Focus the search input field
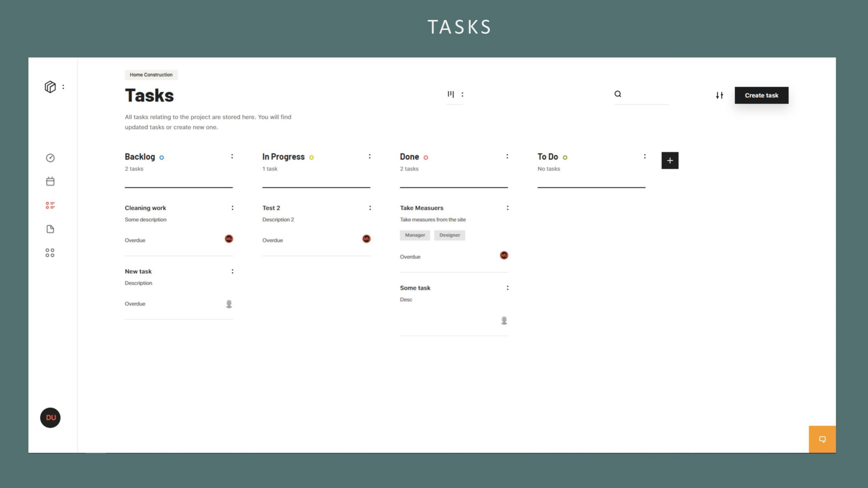Viewport: 868px width, 488px height. point(641,95)
